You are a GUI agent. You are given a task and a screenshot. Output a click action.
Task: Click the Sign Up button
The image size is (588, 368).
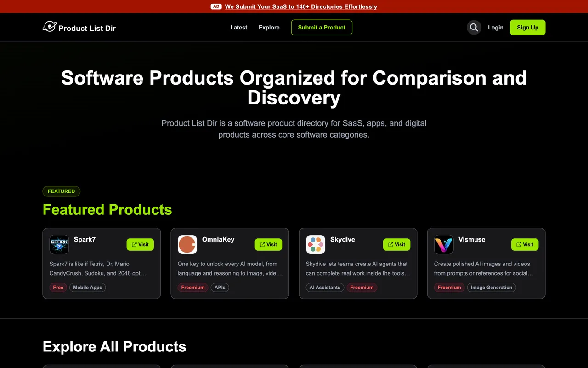tap(528, 28)
